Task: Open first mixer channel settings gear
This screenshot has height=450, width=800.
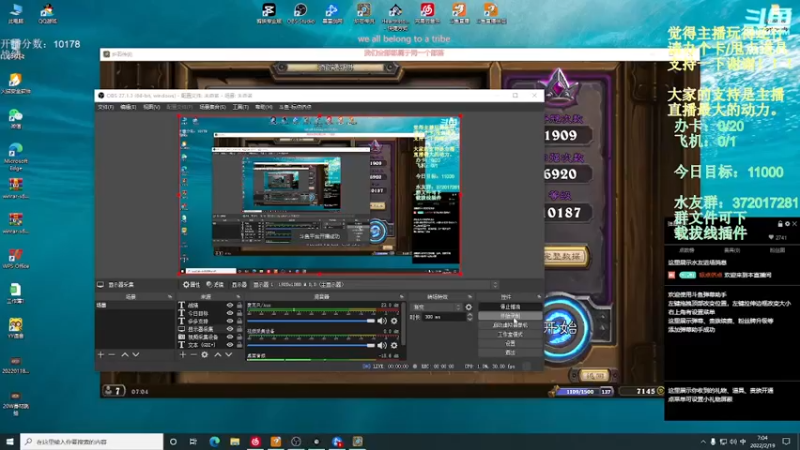Action: [394, 321]
